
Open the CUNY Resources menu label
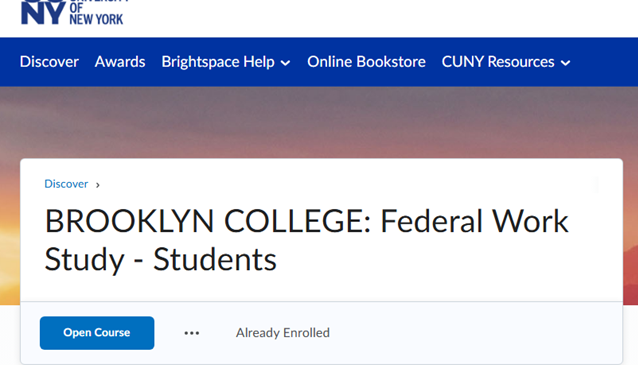(x=498, y=62)
